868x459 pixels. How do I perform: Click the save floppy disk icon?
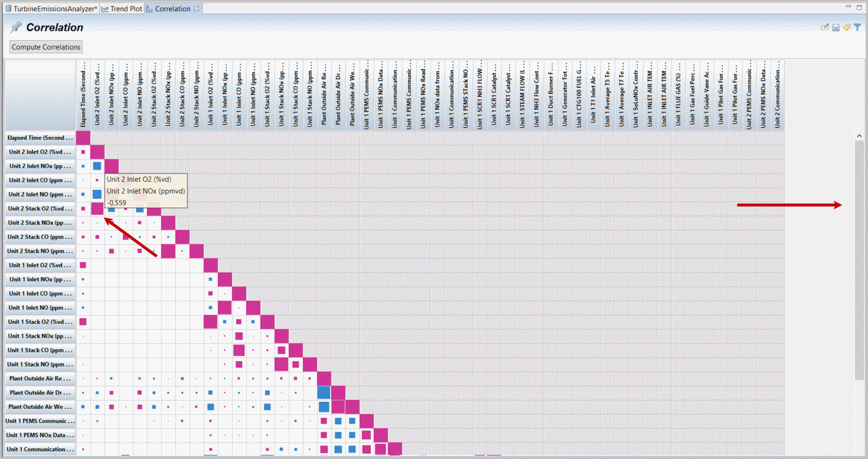click(836, 28)
